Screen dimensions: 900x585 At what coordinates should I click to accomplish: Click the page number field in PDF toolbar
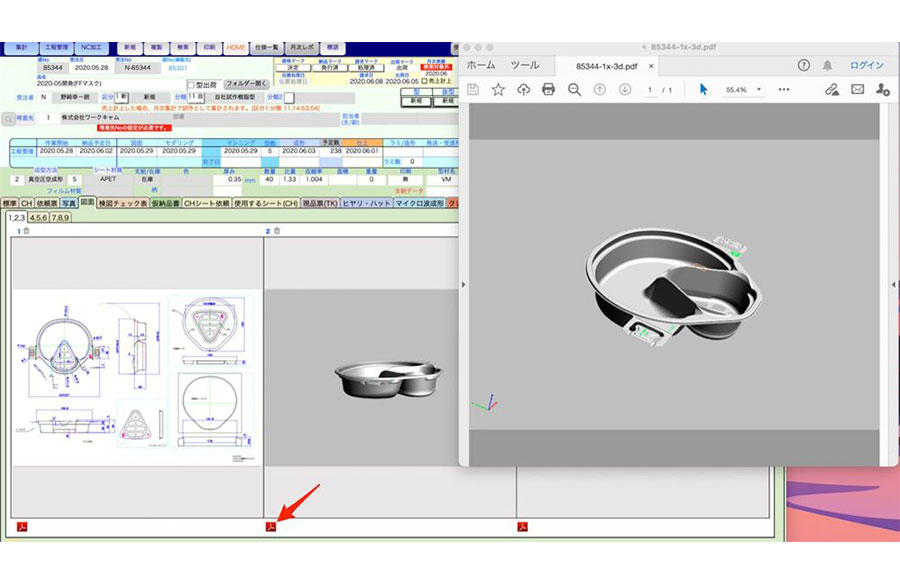[650, 89]
